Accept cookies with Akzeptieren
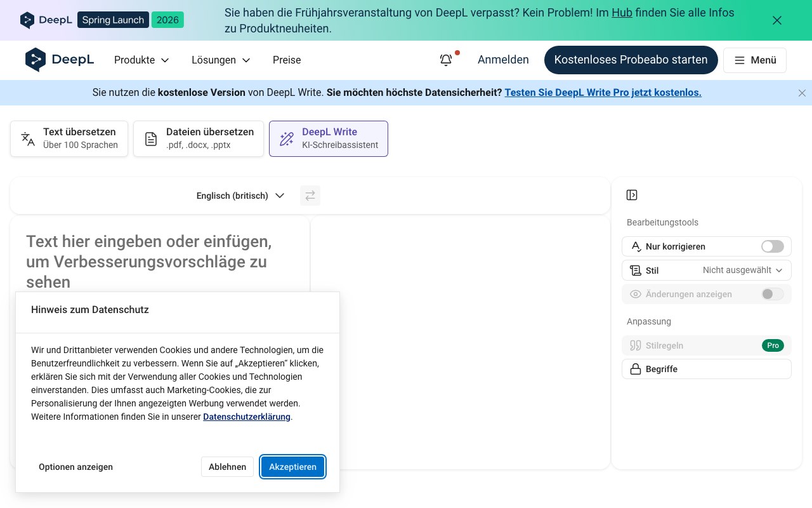The width and height of the screenshot is (812, 508). click(x=292, y=467)
